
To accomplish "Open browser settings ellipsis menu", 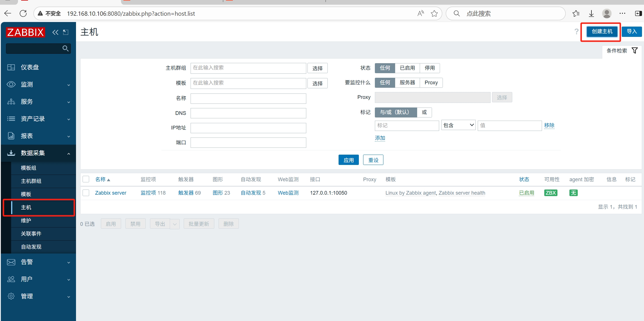I will point(623,13).
